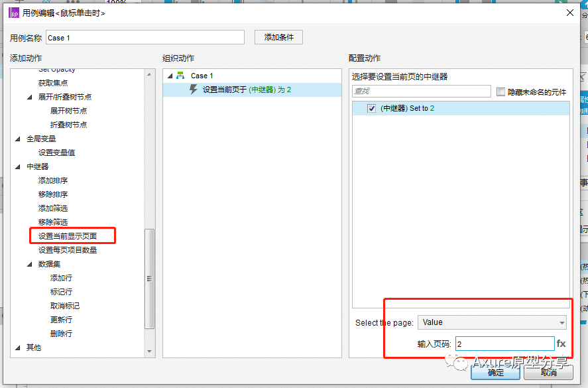This screenshot has width=588, height=388.
Task: Click the 添加条件 button
Action: coord(278,37)
